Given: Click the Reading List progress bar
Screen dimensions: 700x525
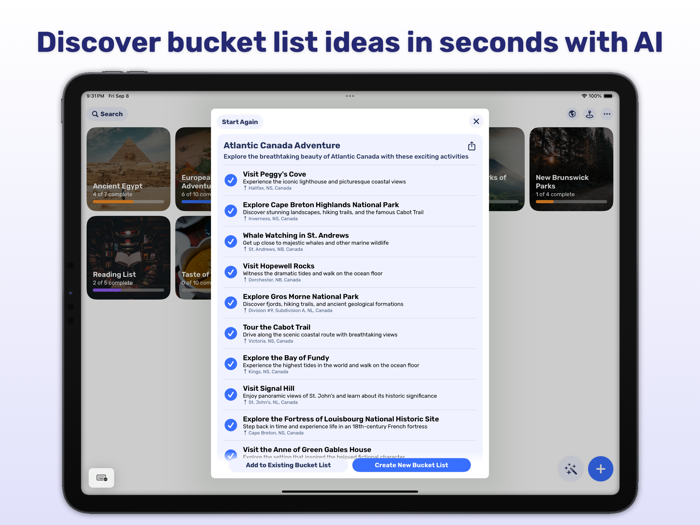Looking at the screenshot, I should click(x=129, y=290).
